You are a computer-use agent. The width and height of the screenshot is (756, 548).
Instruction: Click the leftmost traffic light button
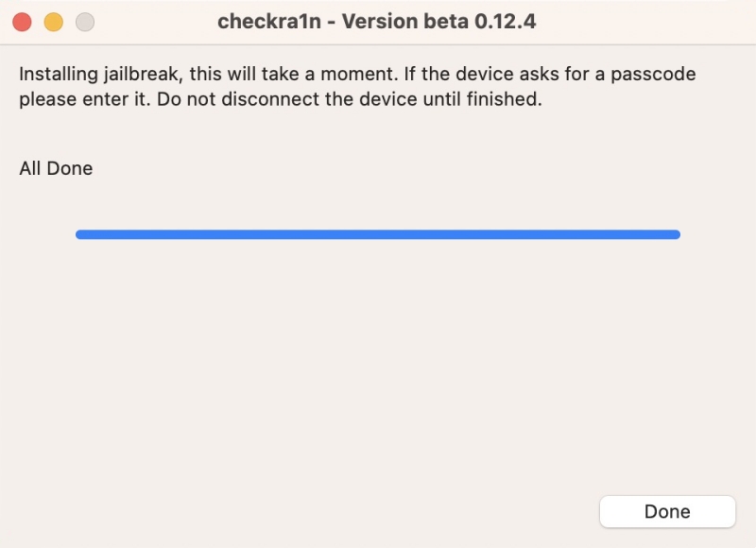coord(21,20)
